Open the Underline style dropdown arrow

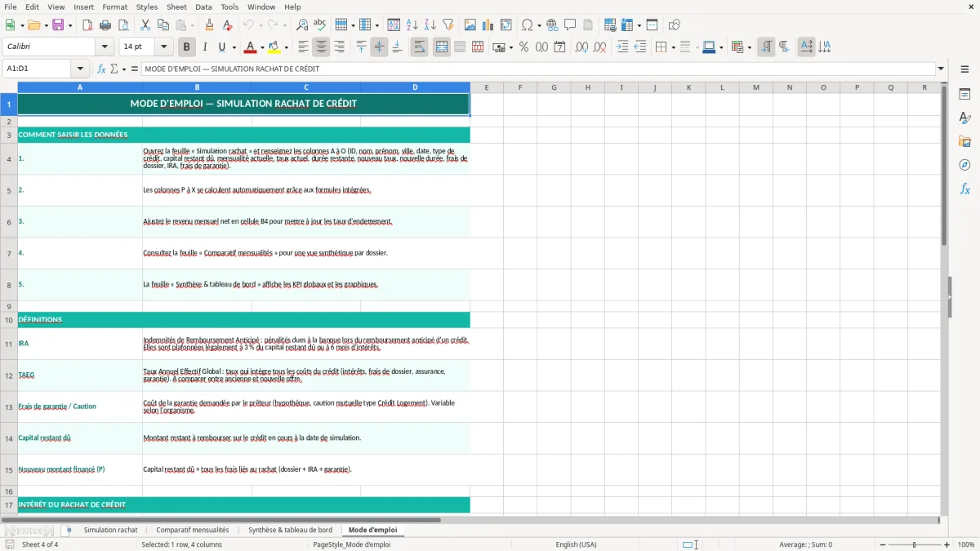[234, 47]
